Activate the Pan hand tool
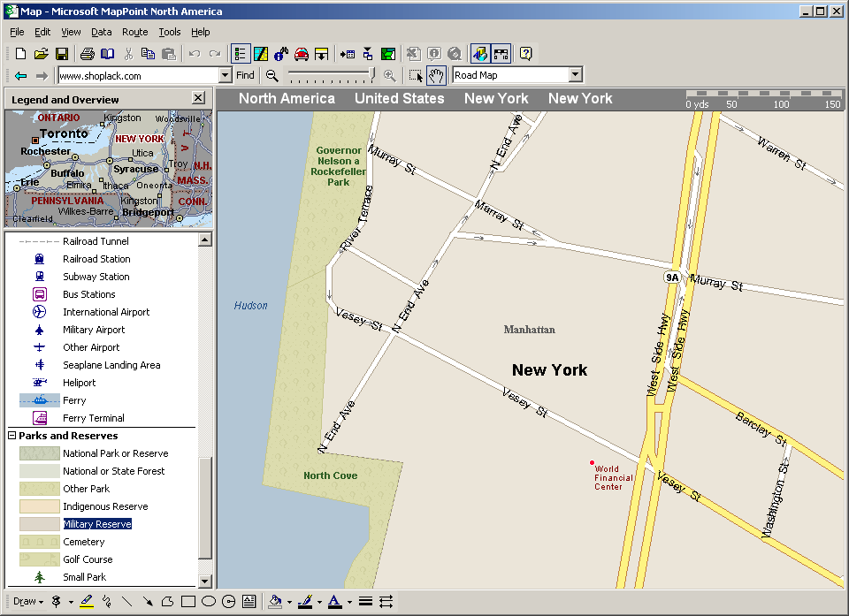The width and height of the screenshot is (849, 616). click(x=436, y=76)
